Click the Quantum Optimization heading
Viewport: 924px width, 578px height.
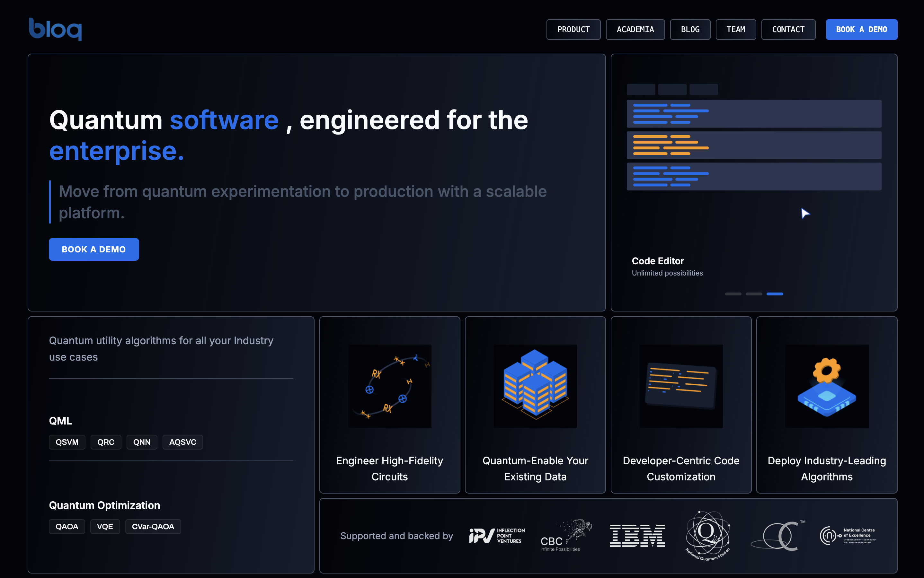click(104, 505)
